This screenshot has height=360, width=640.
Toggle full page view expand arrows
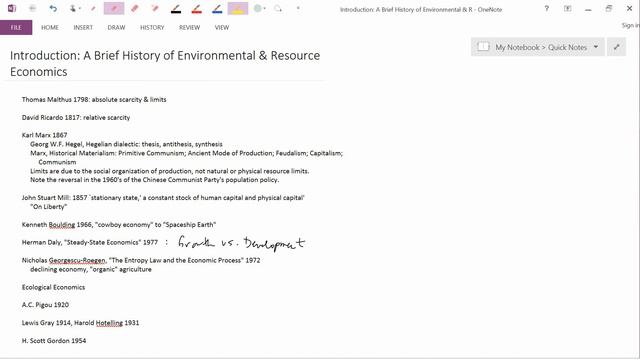(x=616, y=47)
